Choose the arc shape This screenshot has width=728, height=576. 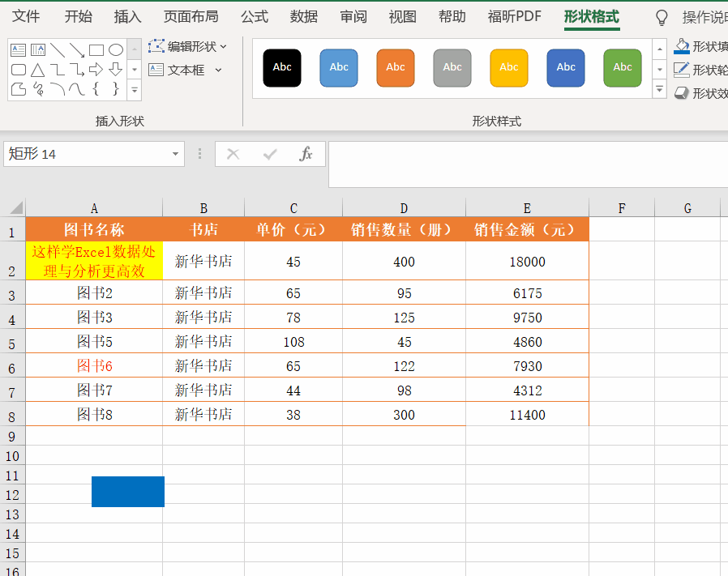pyautogui.click(x=57, y=88)
